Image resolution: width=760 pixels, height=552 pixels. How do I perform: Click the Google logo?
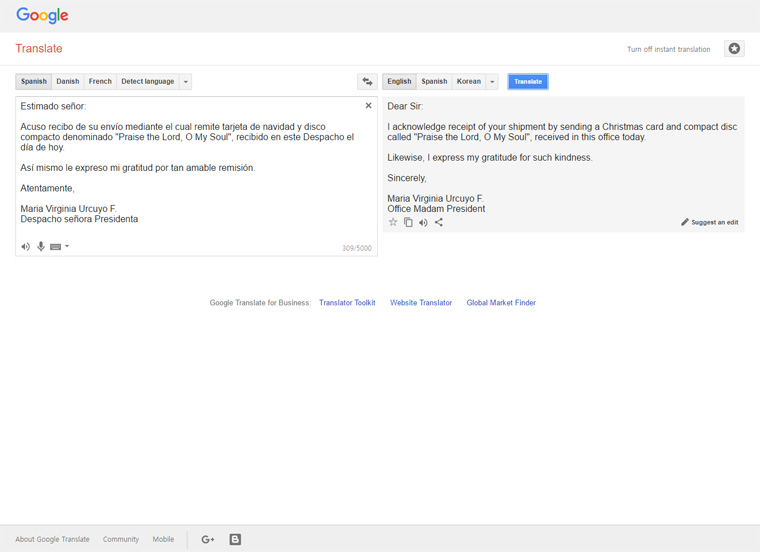pos(42,16)
